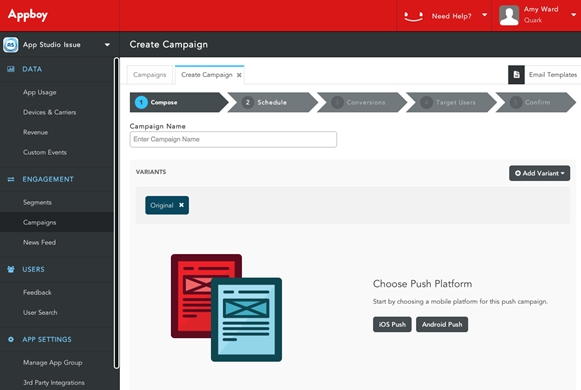
Task: Close the Create Campaign tab
Action: tap(239, 75)
